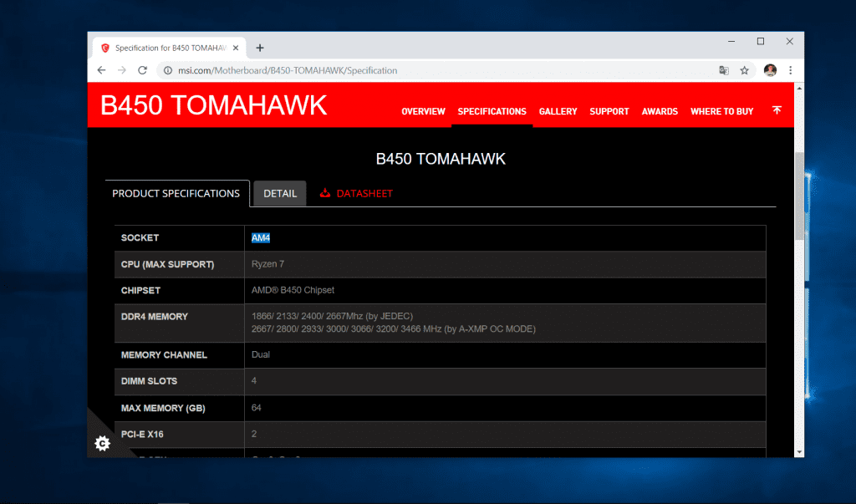Click the MSI favicon on the tab
The height and width of the screenshot is (504, 856).
(x=105, y=48)
